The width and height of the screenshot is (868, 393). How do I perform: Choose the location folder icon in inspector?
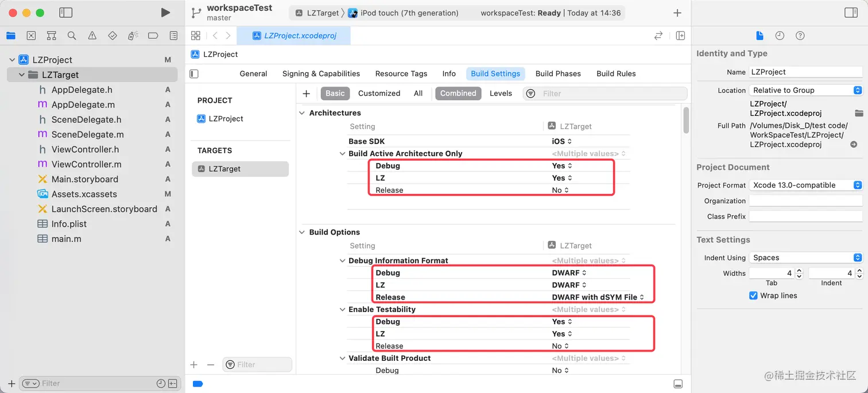click(x=859, y=112)
